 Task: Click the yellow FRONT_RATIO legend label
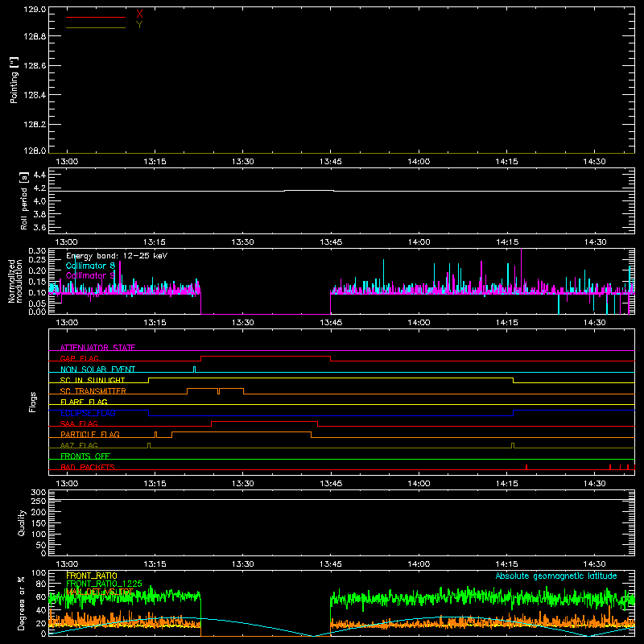(x=92, y=576)
